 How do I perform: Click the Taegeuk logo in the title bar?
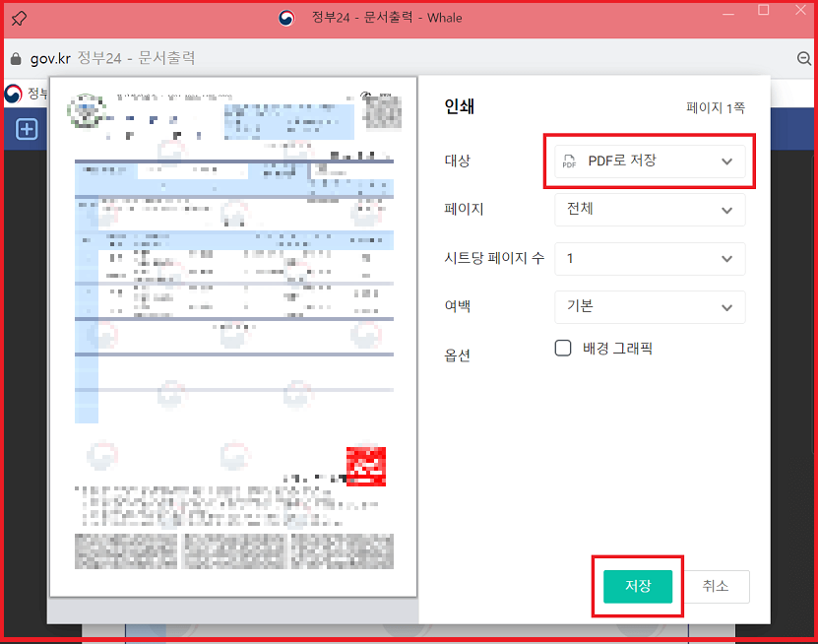tap(285, 17)
